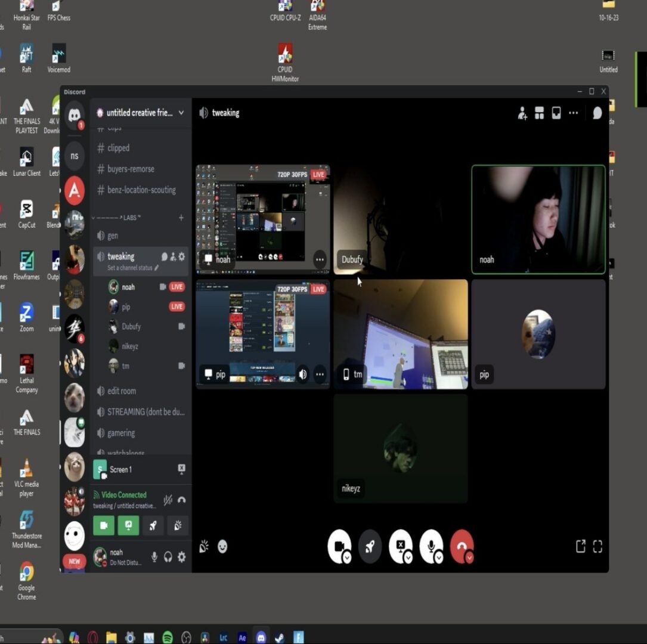Pop out the call window
Viewport: 647px width, 644px height.
[580, 546]
